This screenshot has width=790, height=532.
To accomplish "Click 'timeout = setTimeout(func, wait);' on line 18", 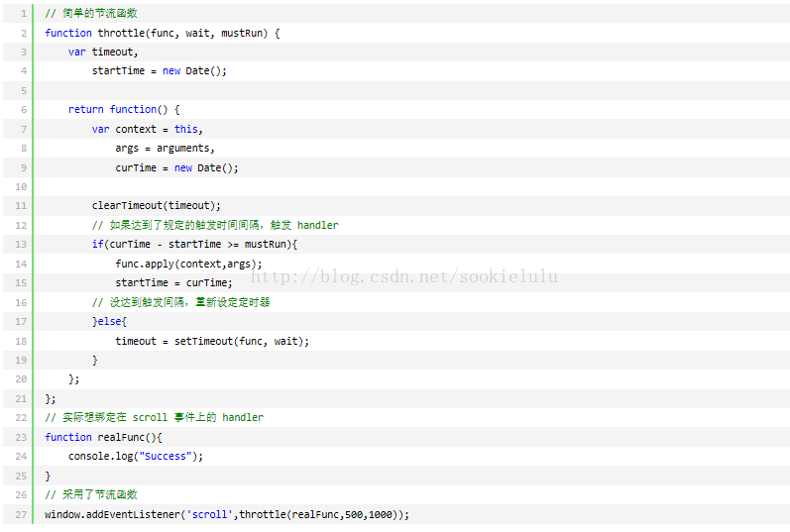I will [x=212, y=341].
